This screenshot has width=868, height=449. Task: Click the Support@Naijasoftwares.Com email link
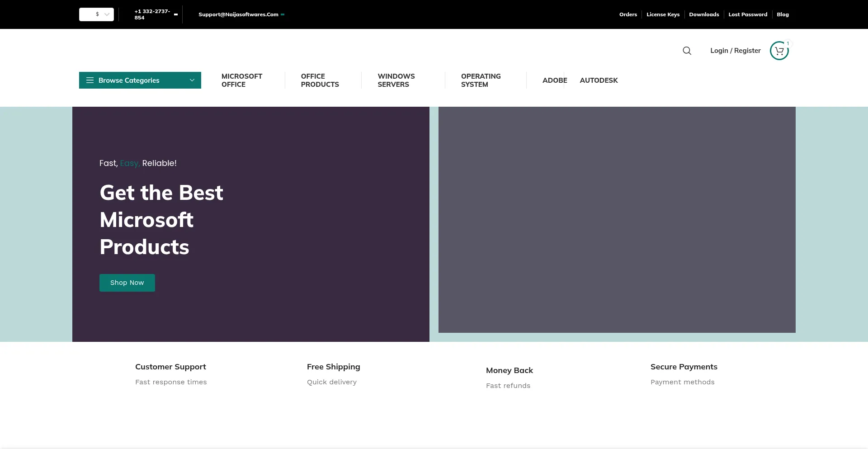[238, 14]
